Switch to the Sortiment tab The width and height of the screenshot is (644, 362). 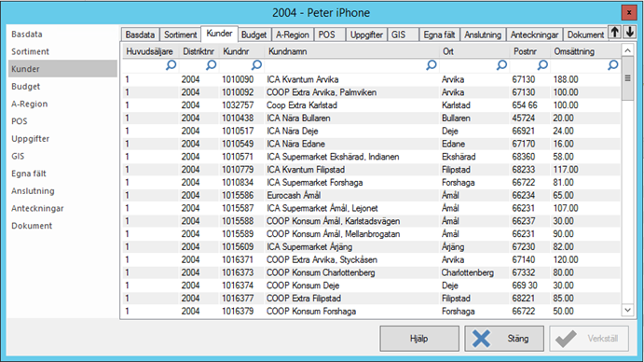click(180, 35)
